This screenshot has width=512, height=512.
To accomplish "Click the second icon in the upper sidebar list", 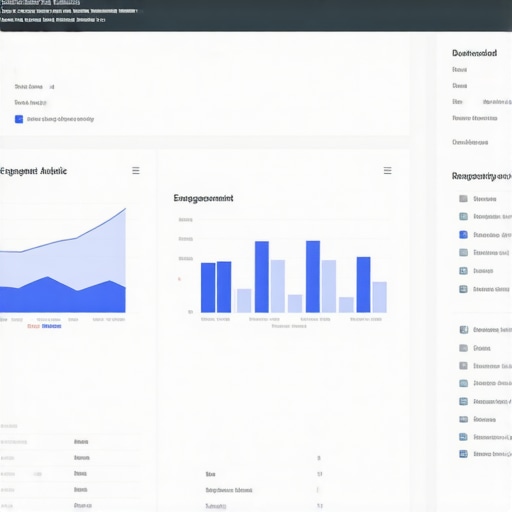I will (x=463, y=217).
